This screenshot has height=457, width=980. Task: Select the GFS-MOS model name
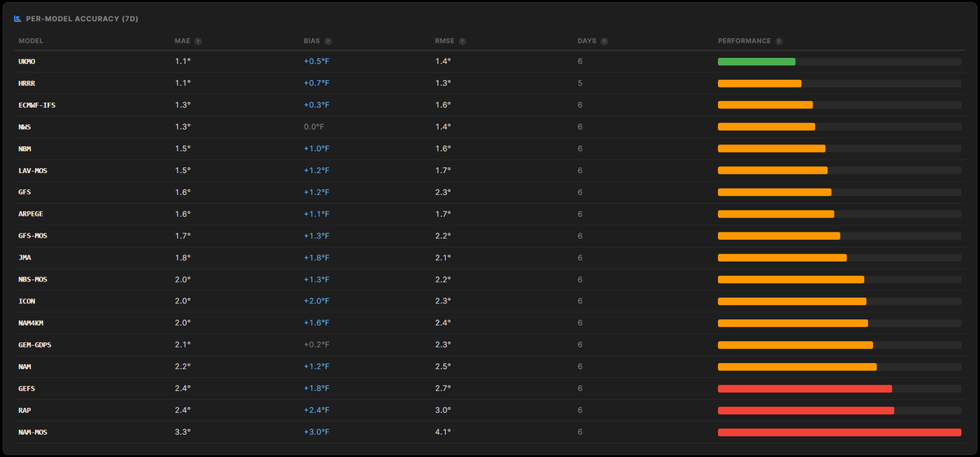pyautogui.click(x=33, y=236)
